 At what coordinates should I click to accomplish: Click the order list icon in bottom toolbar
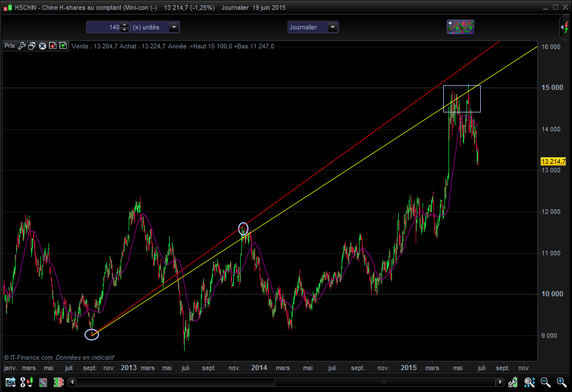point(43,382)
